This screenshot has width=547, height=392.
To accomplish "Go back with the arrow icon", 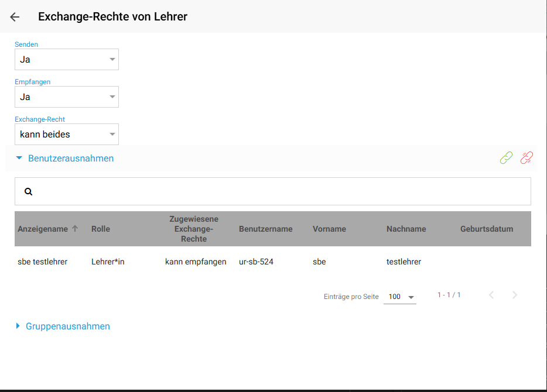I will click(15, 17).
